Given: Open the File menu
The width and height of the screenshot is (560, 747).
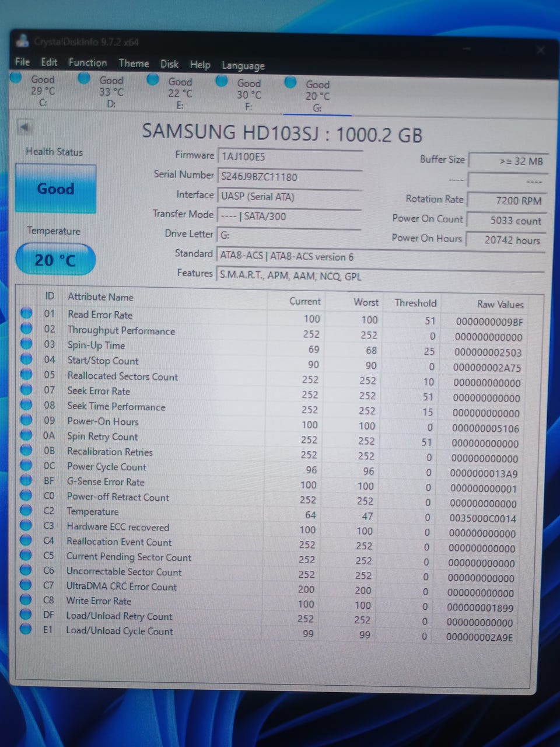Looking at the screenshot, I should point(22,62).
